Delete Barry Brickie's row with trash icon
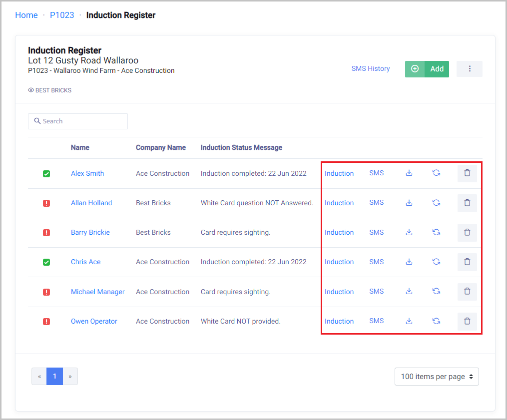 (467, 232)
